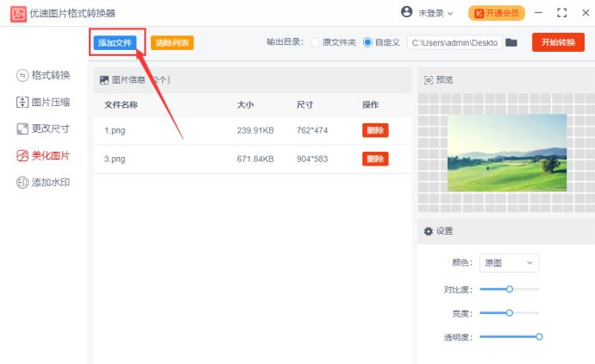This screenshot has height=364, width=595.
Task: Click the 优速图片格式转换器 app logo icon
Action: pos(18,14)
